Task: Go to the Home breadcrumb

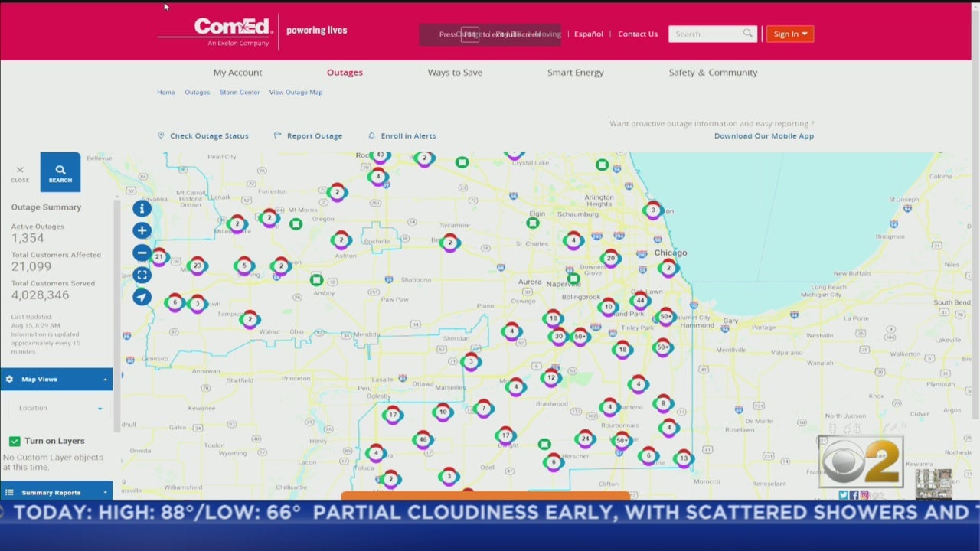Action: point(166,92)
